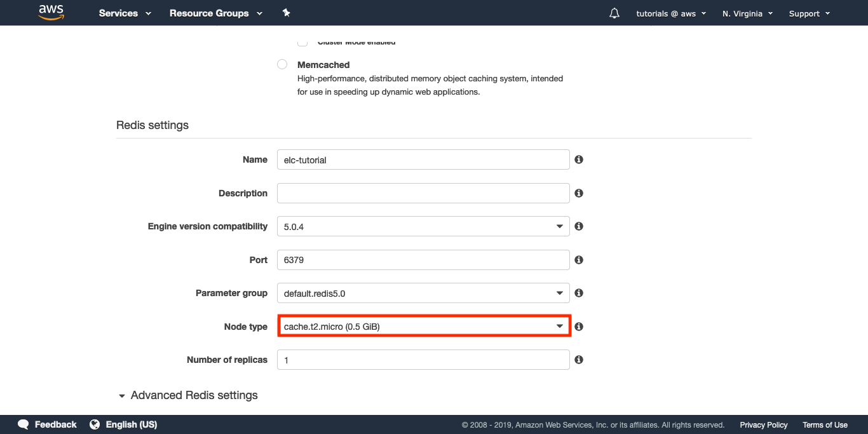Open the Privacy Policy link
The height and width of the screenshot is (434, 868).
763,424
